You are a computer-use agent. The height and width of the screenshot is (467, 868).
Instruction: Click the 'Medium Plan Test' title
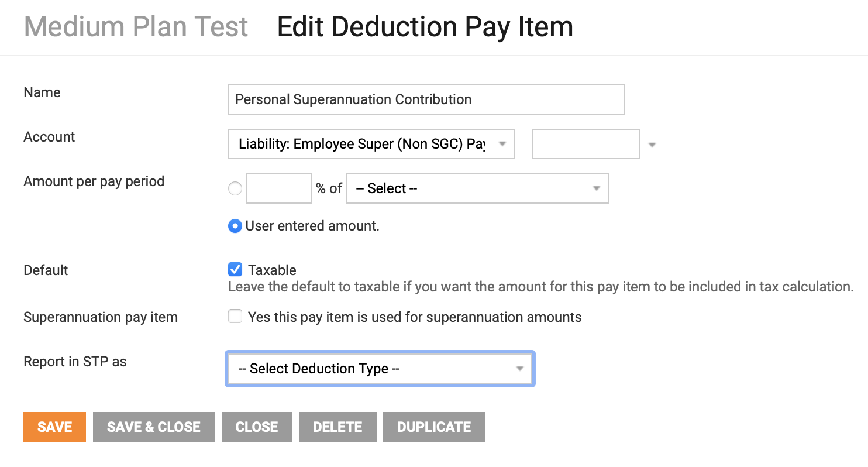(135, 26)
